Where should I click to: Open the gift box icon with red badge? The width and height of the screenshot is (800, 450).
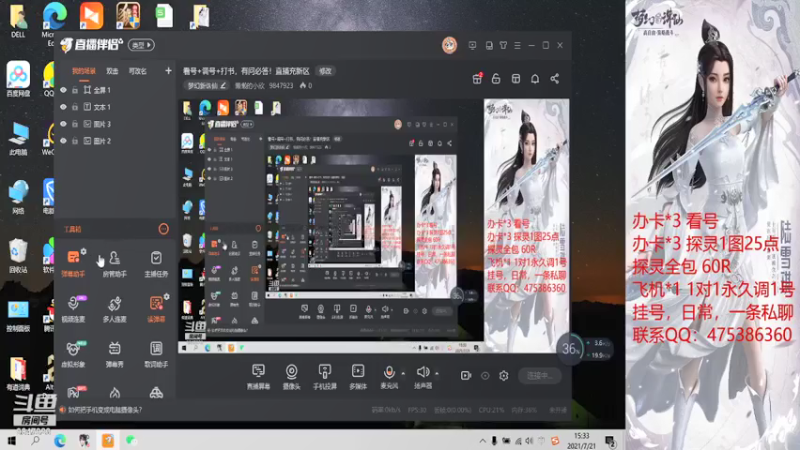(x=477, y=78)
